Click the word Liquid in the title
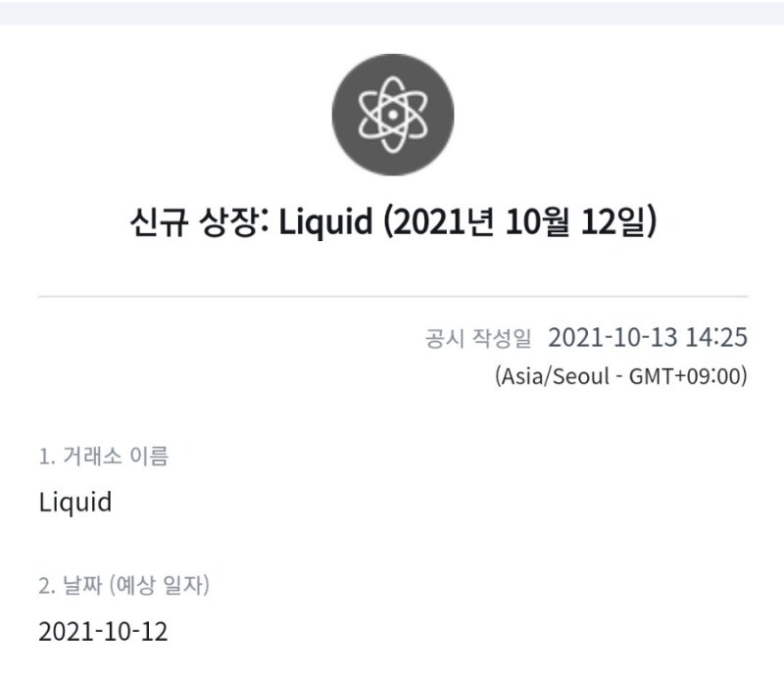This screenshot has width=784, height=679. pyautogui.click(x=326, y=221)
